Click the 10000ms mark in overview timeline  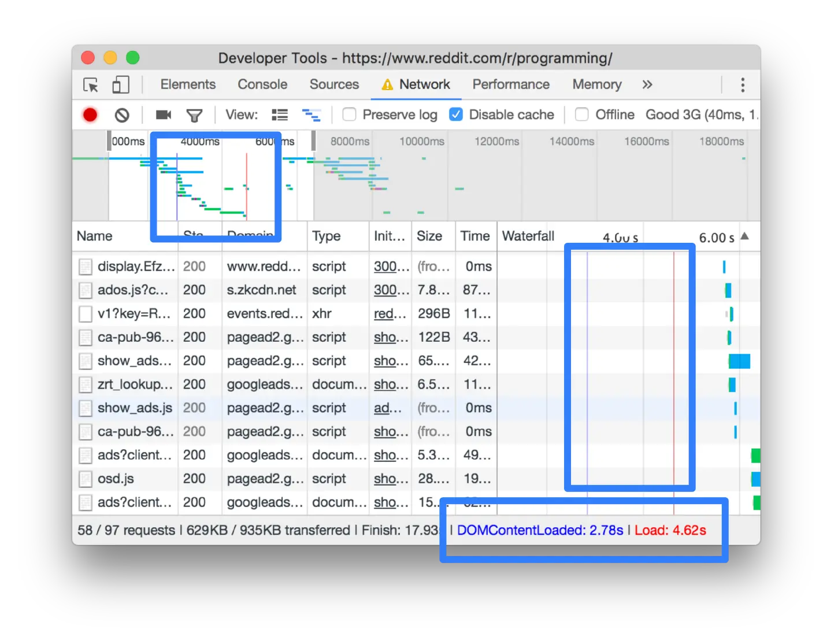(x=422, y=142)
